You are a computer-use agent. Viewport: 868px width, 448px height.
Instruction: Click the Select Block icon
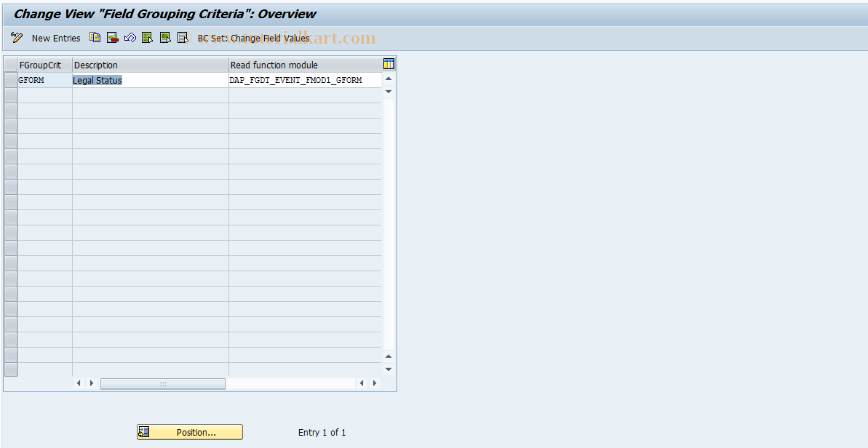coord(165,38)
